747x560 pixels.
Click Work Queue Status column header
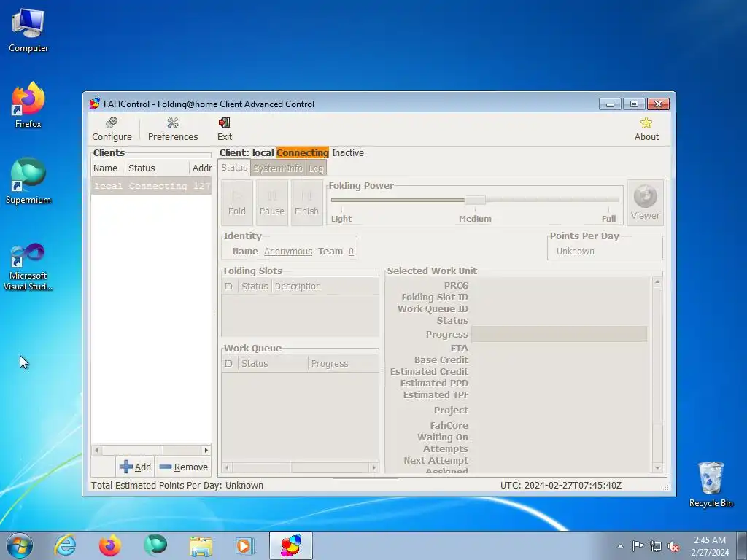coord(273,363)
